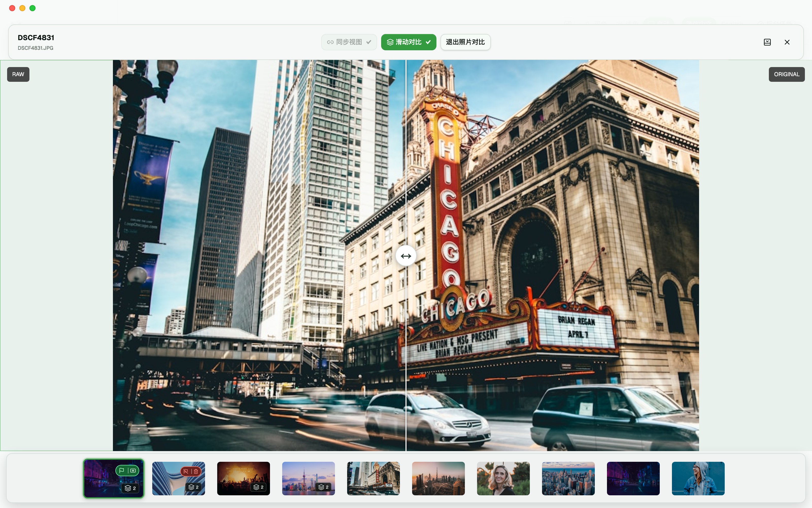Select the blue curved architecture thumbnail
Screen dimensions: 812x508
(178, 478)
